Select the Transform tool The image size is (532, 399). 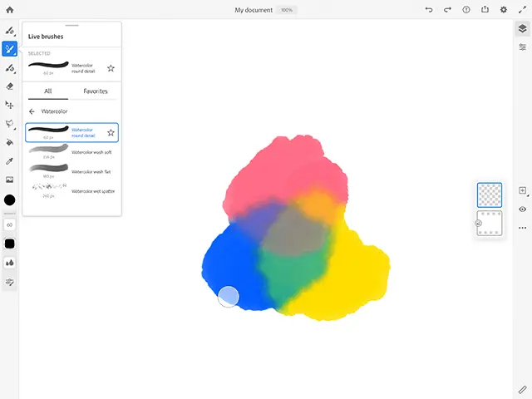[x=10, y=105]
